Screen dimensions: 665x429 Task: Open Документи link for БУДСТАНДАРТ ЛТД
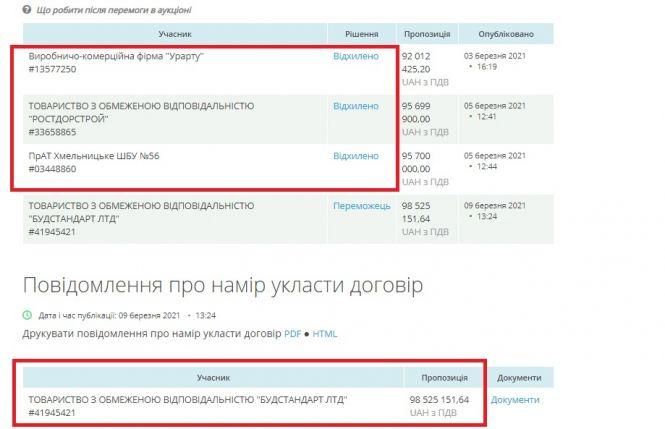[515, 400]
